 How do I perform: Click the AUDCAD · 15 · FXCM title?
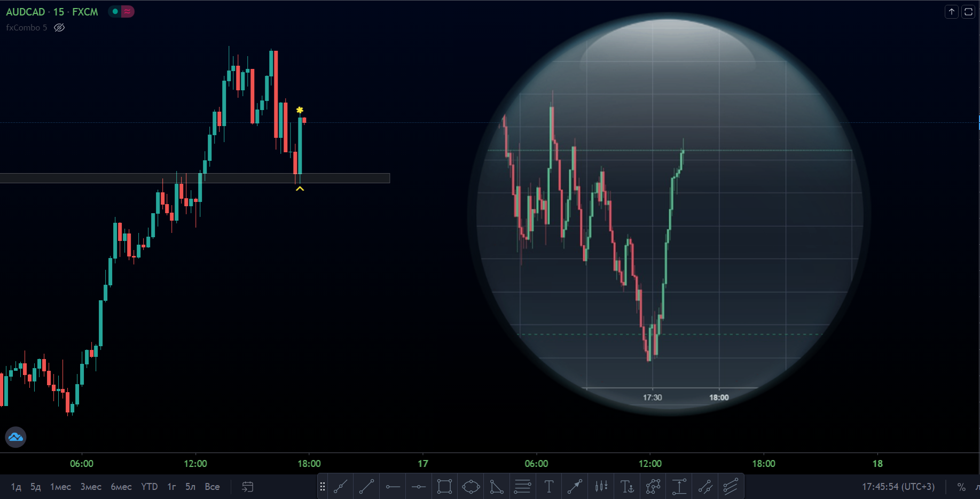pos(52,12)
